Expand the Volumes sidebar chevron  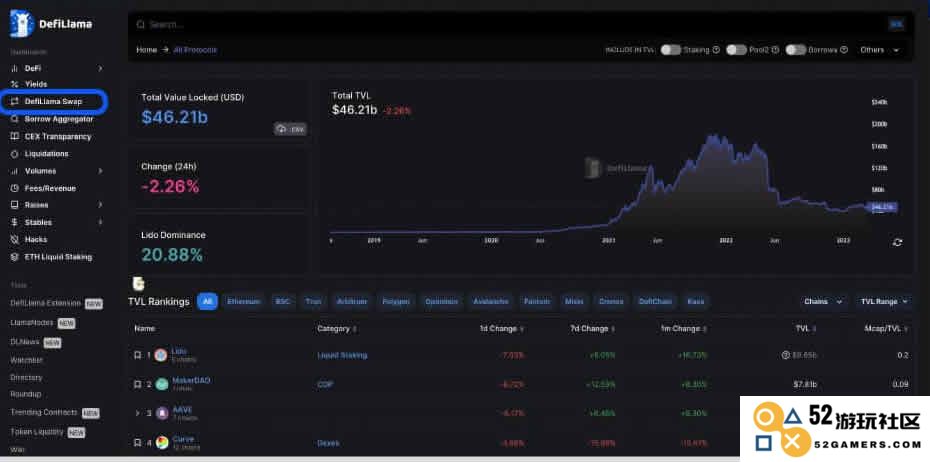tap(100, 171)
